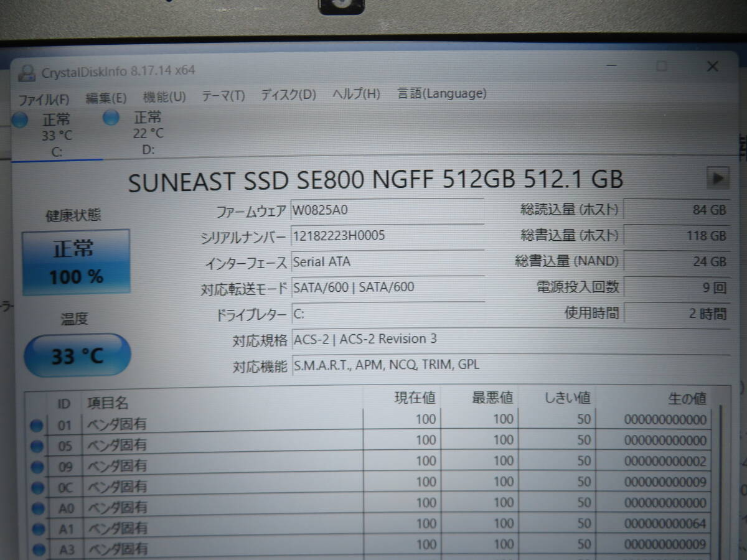747x560 pixels.
Task: Click the status dot for attribute 05
Action: pos(37,446)
